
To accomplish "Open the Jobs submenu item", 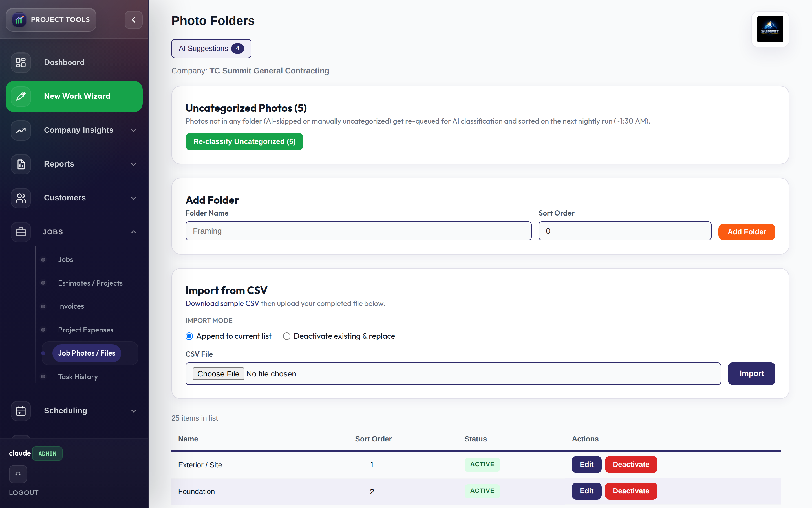I will click(x=65, y=259).
